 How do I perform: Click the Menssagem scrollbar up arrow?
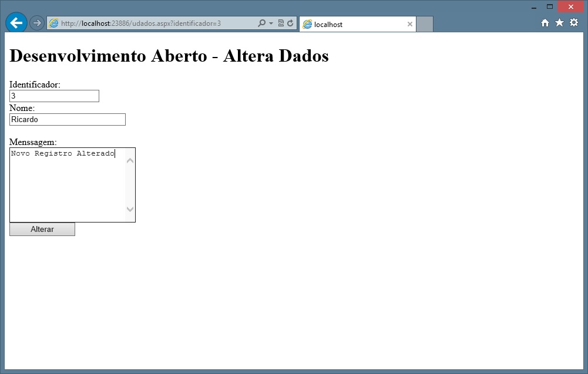[x=130, y=160]
